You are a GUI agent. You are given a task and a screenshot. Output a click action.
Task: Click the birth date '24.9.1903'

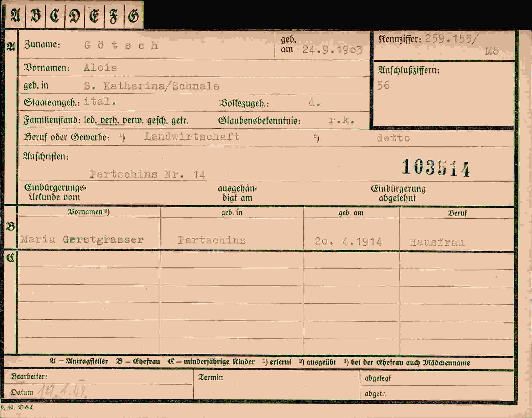coord(332,50)
